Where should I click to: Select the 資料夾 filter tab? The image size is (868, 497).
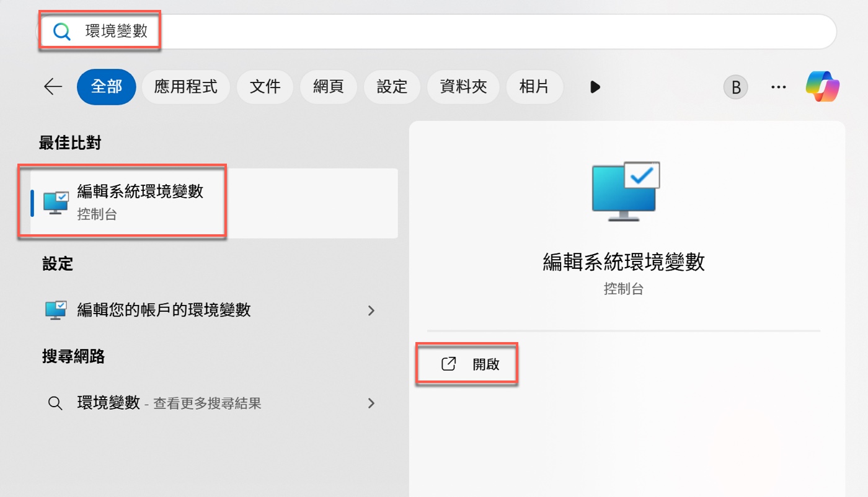point(463,87)
